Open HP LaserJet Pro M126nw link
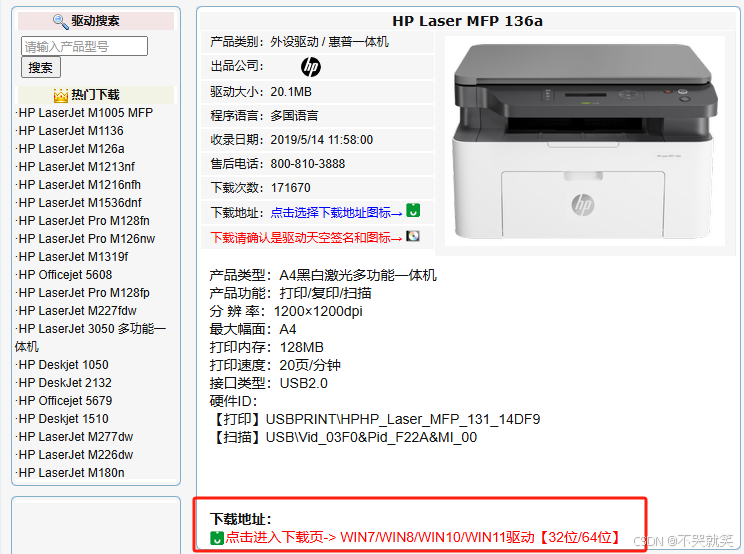The image size is (744, 554). [87, 239]
